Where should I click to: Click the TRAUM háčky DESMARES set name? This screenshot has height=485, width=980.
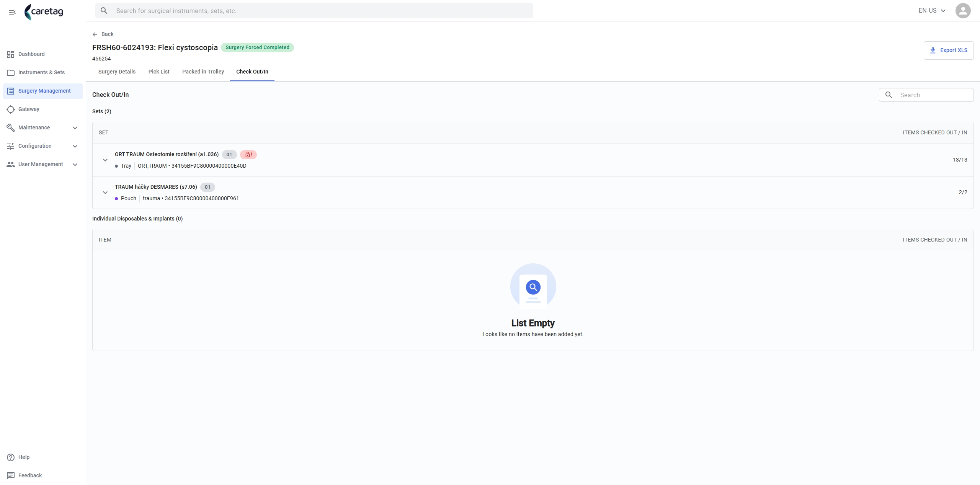click(156, 187)
